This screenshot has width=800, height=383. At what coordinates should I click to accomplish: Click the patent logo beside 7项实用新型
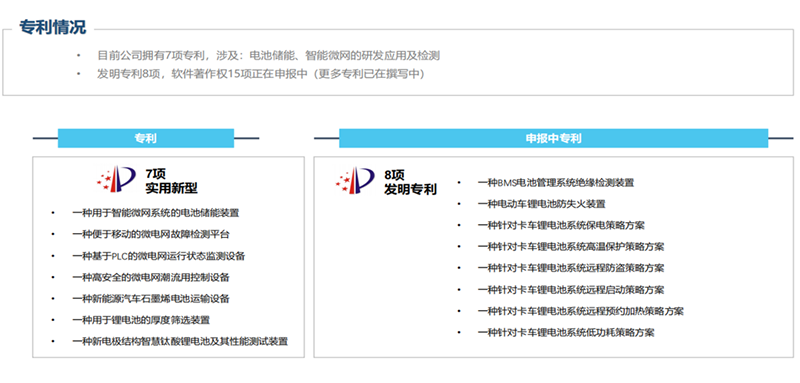pyautogui.click(x=116, y=179)
